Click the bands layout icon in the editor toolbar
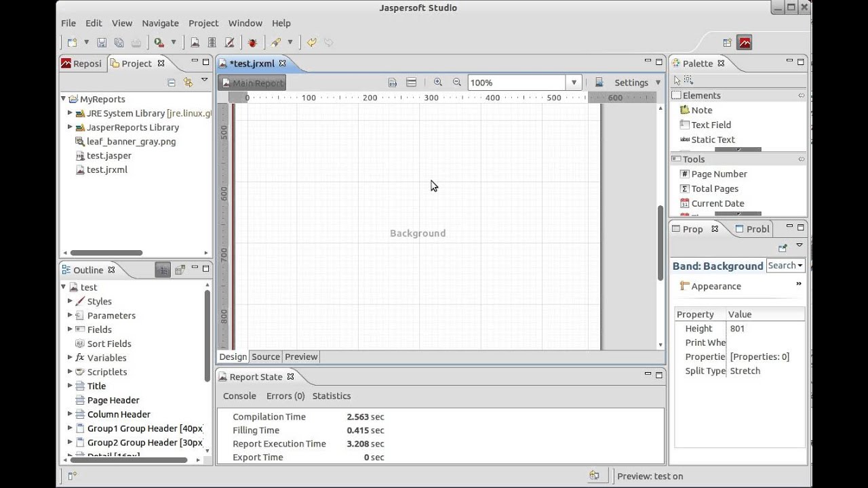The height and width of the screenshot is (488, 868). coord(411,83)
